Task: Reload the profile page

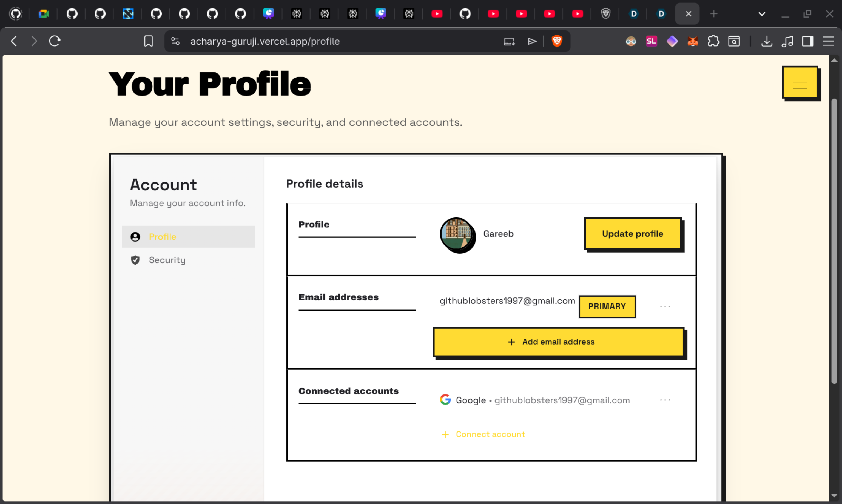Action: coord(55,41)
